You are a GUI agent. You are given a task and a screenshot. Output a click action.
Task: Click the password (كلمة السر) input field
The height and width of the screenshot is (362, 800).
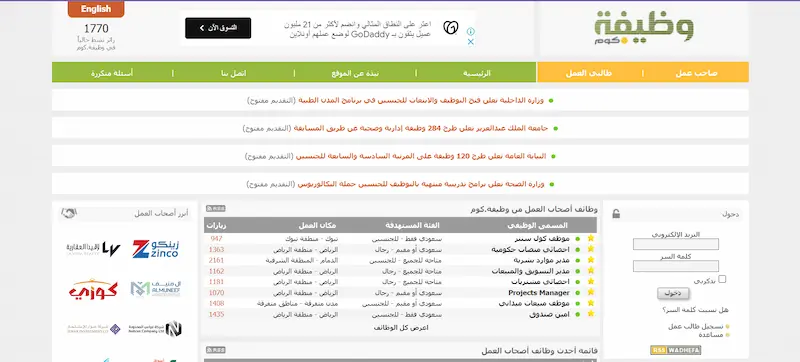(676, 266)
